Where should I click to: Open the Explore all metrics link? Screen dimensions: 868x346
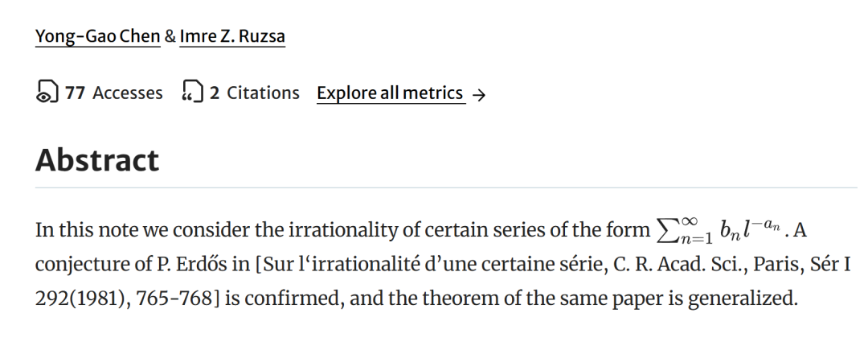pos(391,93)
